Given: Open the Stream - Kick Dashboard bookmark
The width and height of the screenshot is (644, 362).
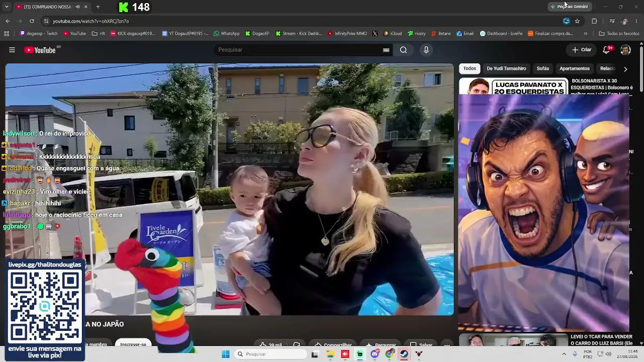Looking at the screenshot, I should pyautogui.click(x=299, y=34).
